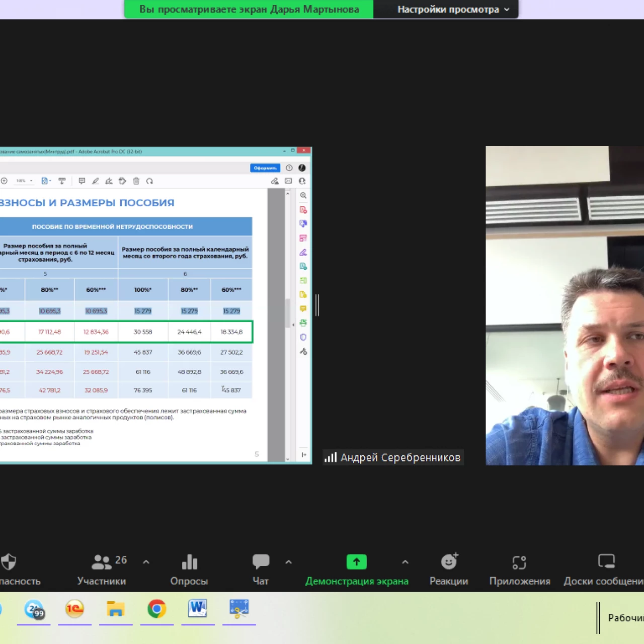Expand the arrow next to Участники
The height and width of the screenshot is (644, 644).
146,561
